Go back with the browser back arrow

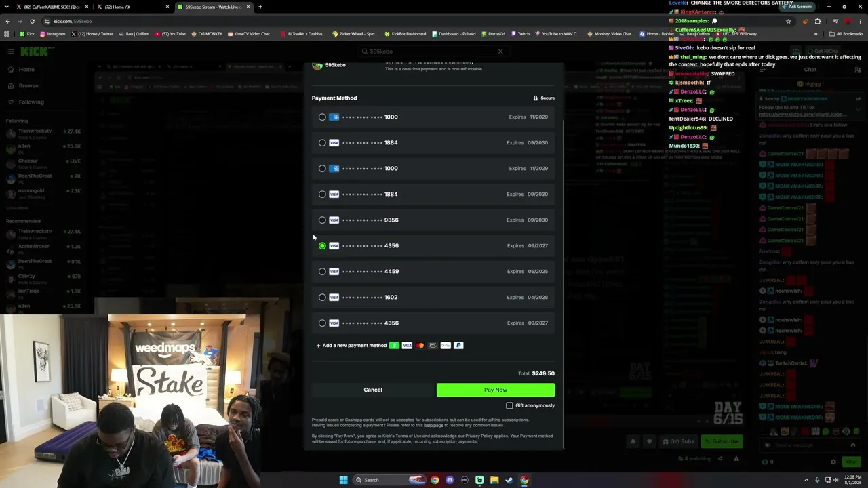[7, 21]
